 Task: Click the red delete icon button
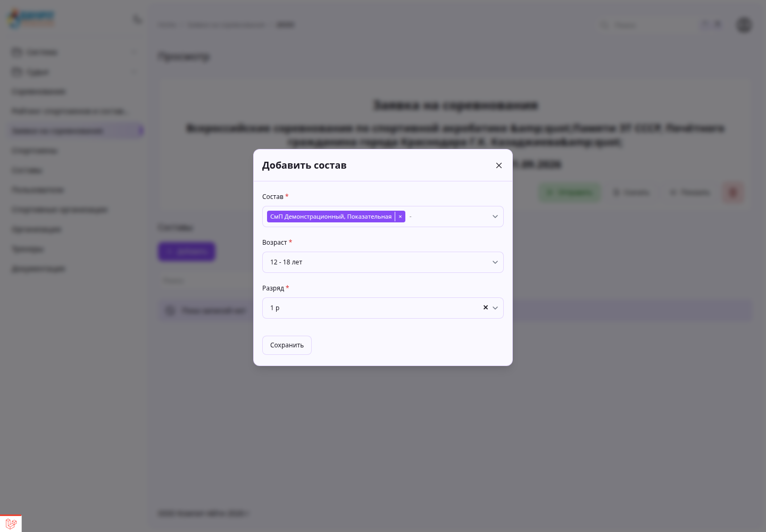[x=733, y=193]
